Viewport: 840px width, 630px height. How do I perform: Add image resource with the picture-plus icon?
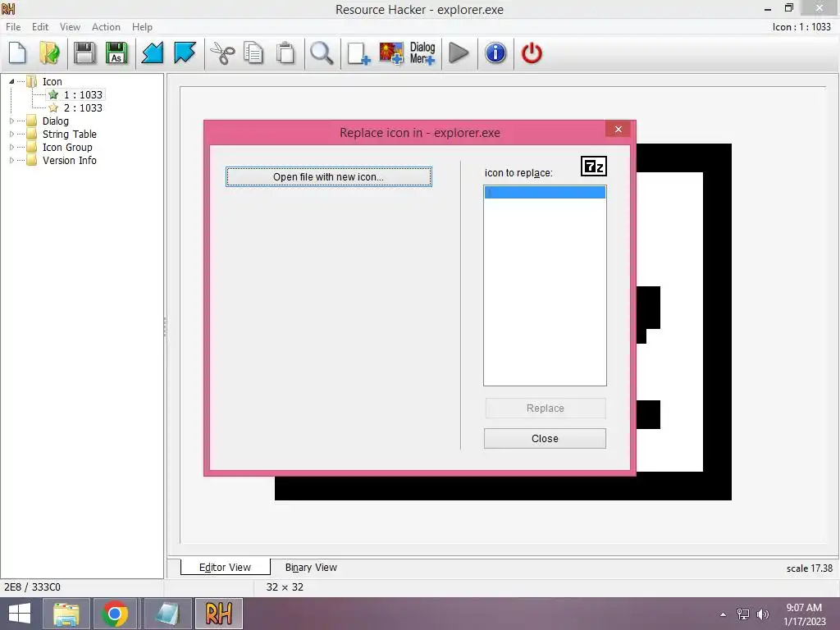(x=391, y=53)
